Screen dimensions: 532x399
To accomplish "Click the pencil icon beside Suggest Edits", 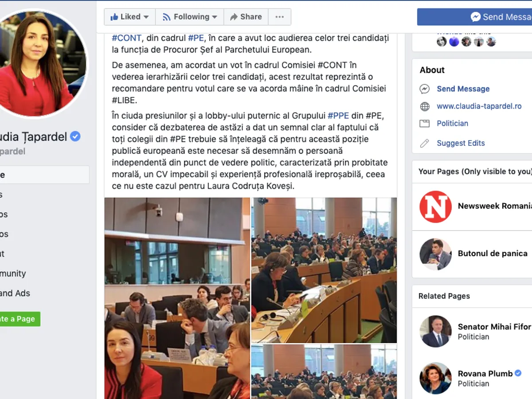I will [425, 143].
